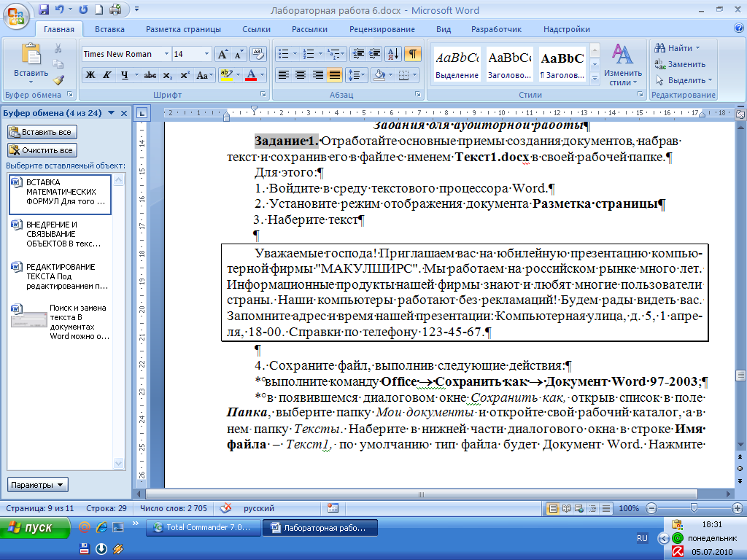Open font size dropdown showing 14
The width and height of the screenshot is (747, 560).
coord(206,54)
